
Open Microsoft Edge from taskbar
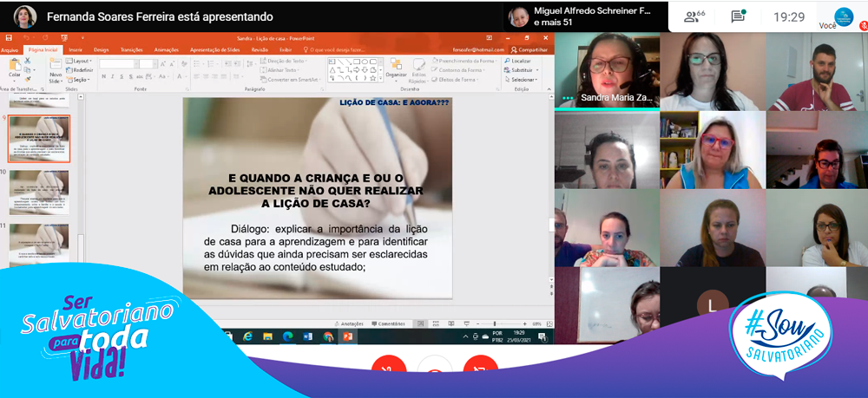tap(287, 336)
